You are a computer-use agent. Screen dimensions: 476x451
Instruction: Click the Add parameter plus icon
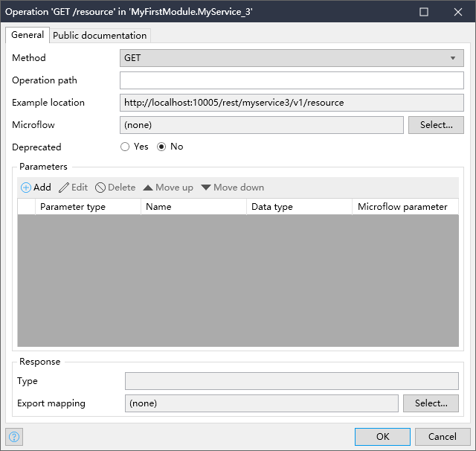coord(26,188)
